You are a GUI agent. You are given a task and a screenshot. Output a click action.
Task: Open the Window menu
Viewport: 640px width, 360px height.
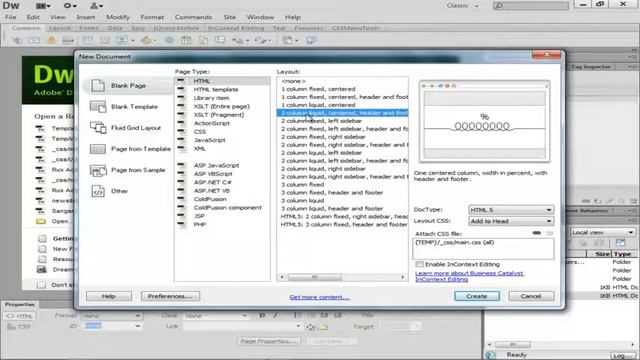coord(260,17)
